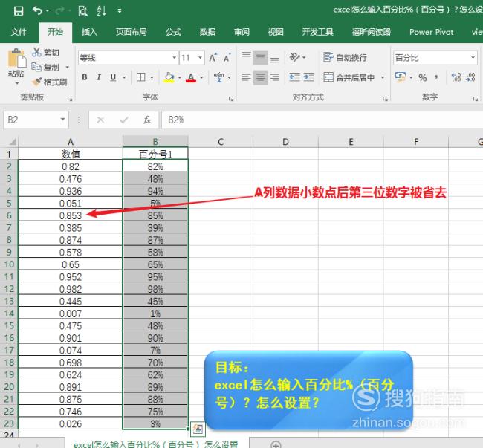
Task: Switch to the Power Pivot tab
Action: coord(431,32)
